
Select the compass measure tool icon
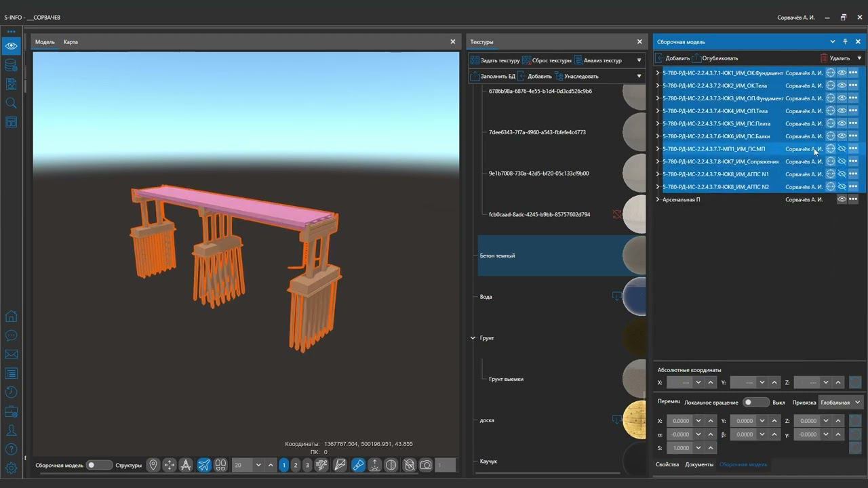coord(186,465)
